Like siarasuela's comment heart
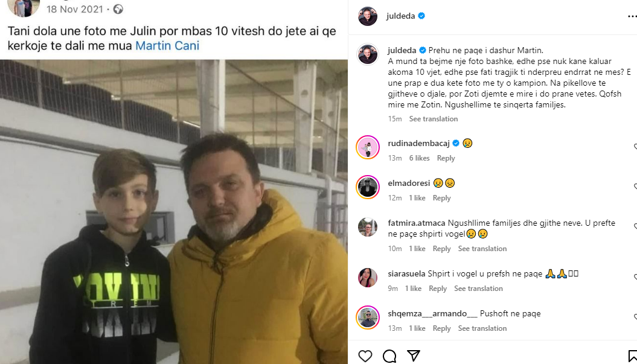The height and width of the screenshot is (364, 637). tap(635, 277)
